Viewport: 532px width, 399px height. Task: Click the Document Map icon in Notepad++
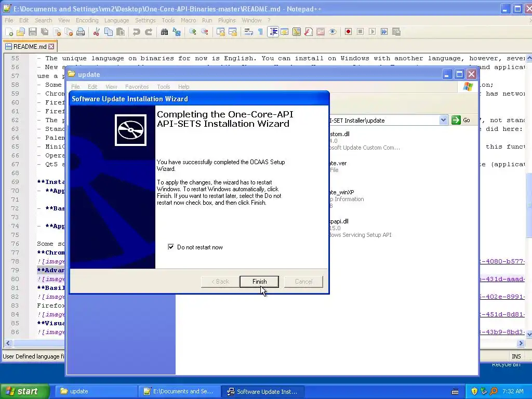(x=297, y=32)
